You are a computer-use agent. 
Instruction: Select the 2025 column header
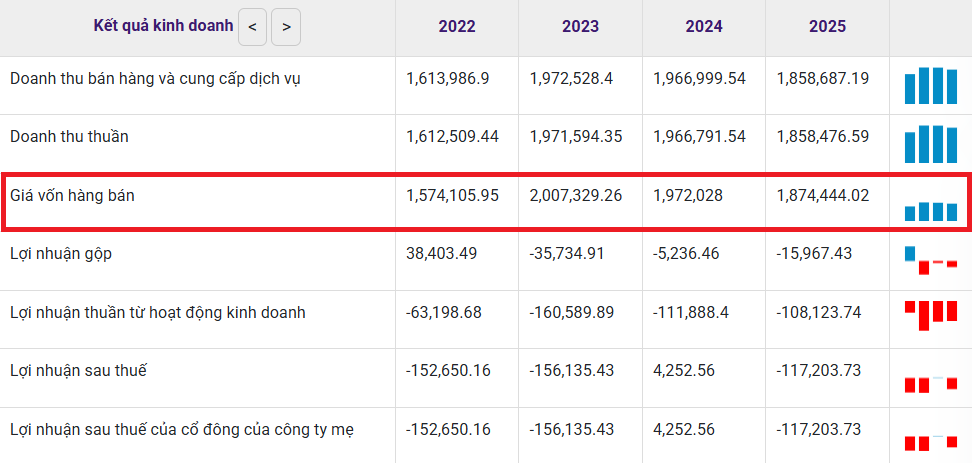827,27
